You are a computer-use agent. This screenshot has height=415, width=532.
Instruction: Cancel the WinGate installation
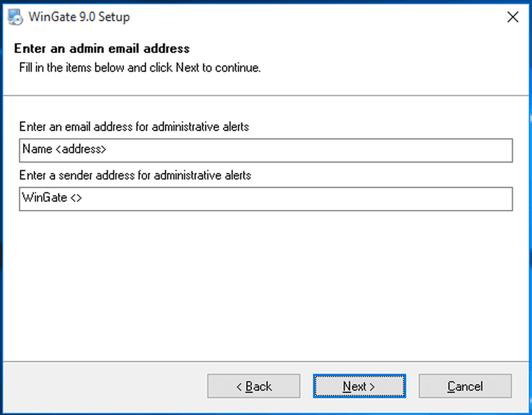[x=465, y=386]
